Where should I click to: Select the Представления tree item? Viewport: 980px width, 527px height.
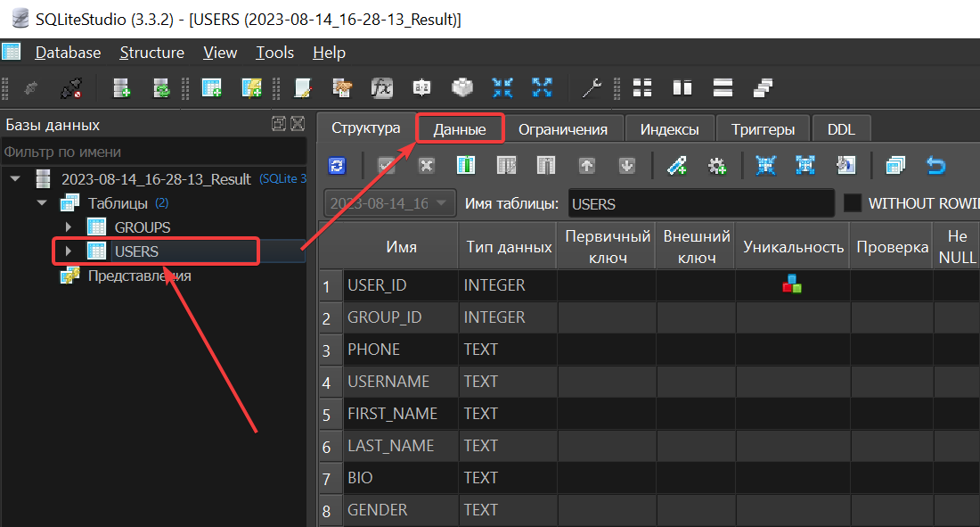[x=139, y=276]
